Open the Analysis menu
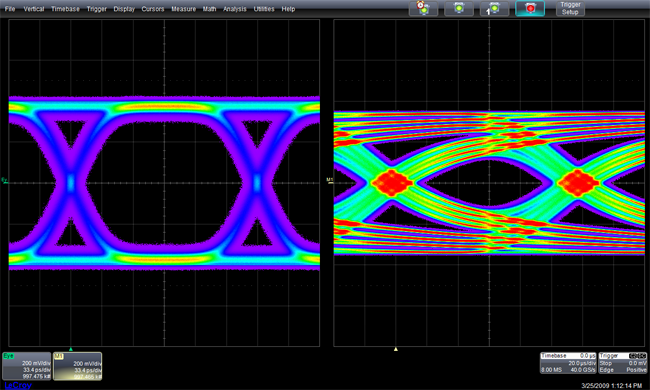 (235, 9)
